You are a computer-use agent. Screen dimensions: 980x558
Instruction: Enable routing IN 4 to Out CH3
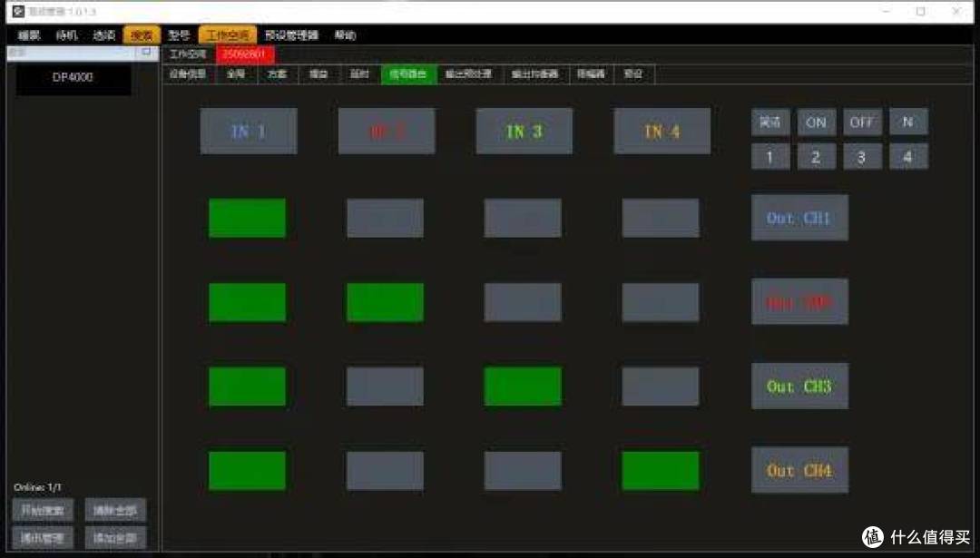point(661,387)
